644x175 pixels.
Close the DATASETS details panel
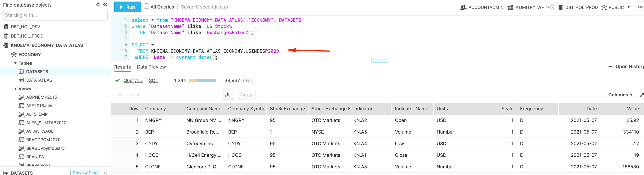coord(105,173)
